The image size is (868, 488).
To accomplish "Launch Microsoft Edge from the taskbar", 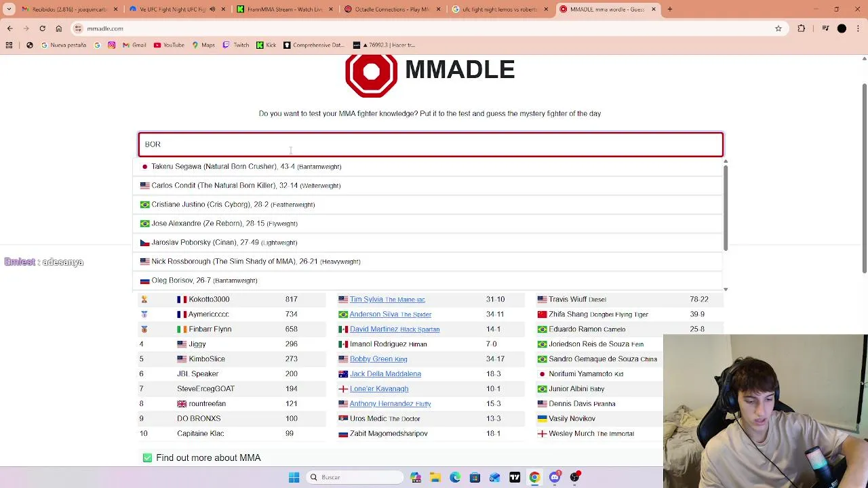I will (x=455, y=477).
